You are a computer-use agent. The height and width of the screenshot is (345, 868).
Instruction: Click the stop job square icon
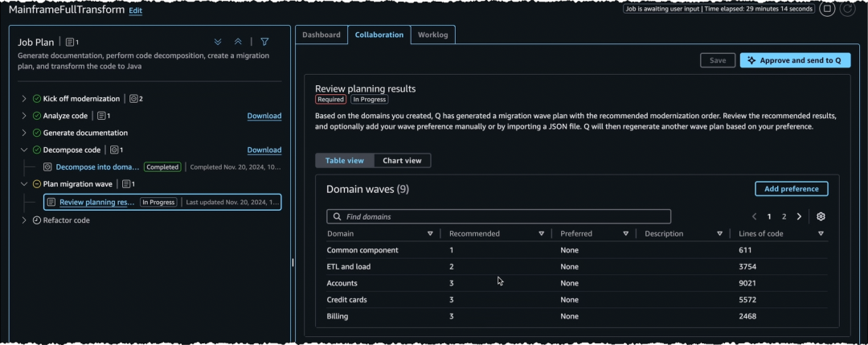(x=827, y=9)
